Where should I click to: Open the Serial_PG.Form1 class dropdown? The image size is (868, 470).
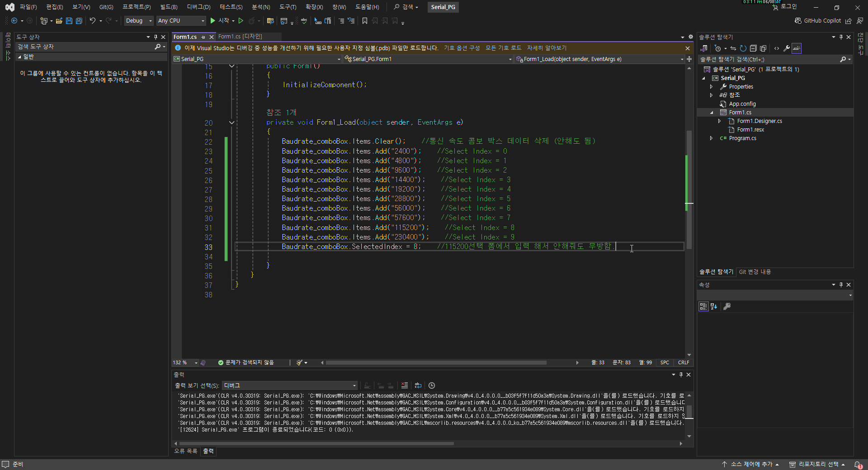coord(428,59)
